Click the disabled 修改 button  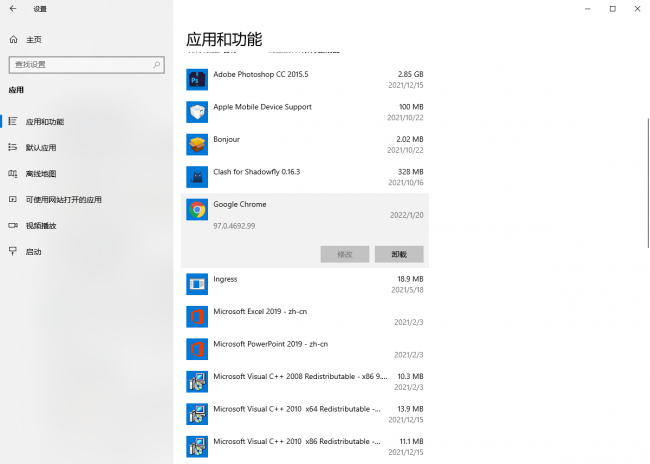point(345,254)
